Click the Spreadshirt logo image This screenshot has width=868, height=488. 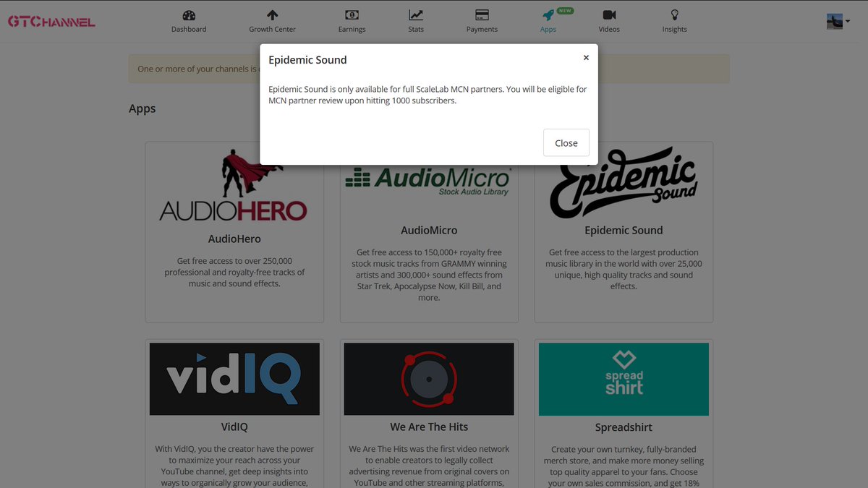[624, 379]
